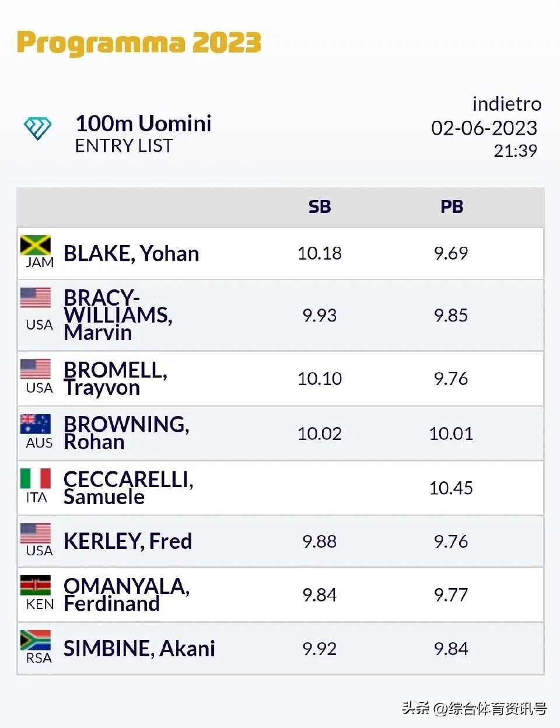Image resolution: width=560 pixels, height=728 pixels.
Task: Click Ceccarelli's 10.45 personal best
Action: tap(451, 488)
